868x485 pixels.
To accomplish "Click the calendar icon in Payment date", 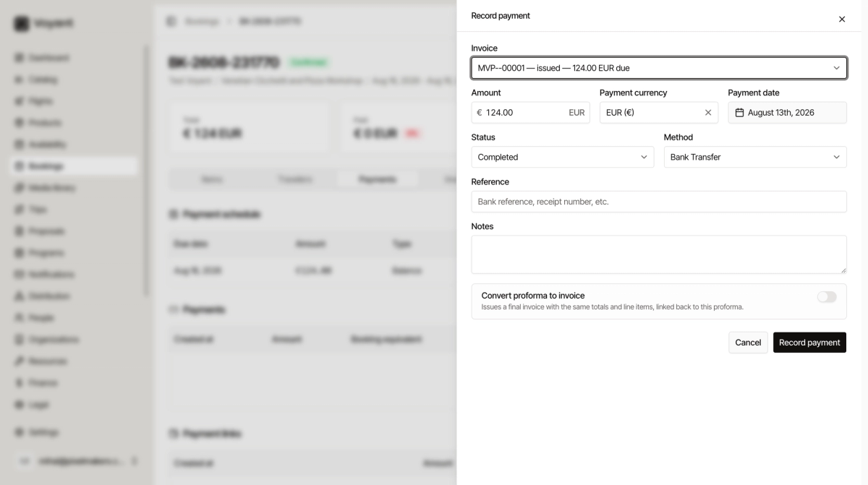I will point(739,113).
